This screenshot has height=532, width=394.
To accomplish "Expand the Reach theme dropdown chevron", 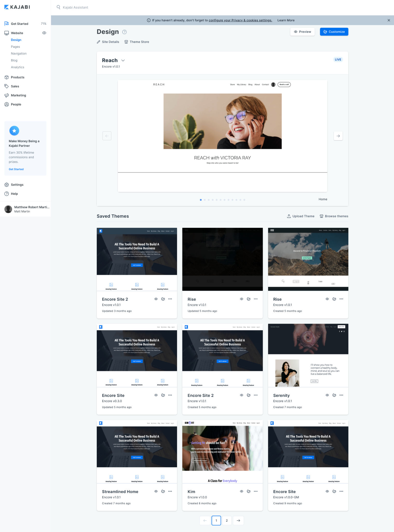I will tap(123, 61).
